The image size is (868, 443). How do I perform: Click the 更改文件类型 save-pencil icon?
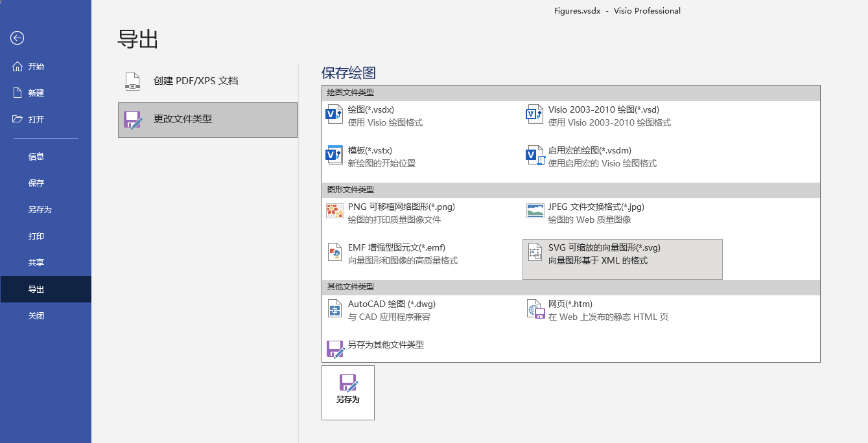[x=133, y=120]
